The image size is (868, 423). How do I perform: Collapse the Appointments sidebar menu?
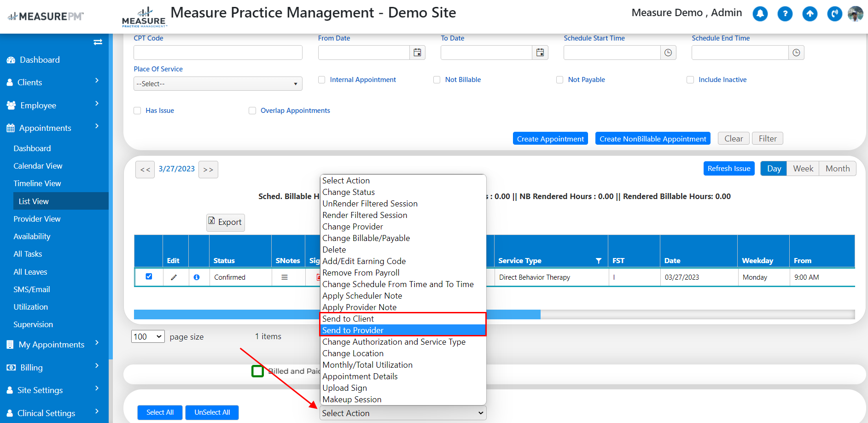97,126
